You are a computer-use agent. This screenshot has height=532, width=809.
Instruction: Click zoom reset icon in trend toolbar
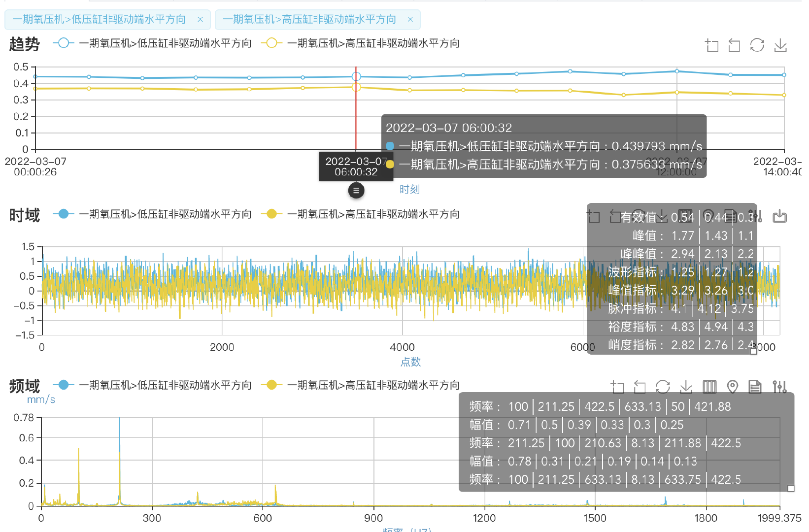point(734,45)
